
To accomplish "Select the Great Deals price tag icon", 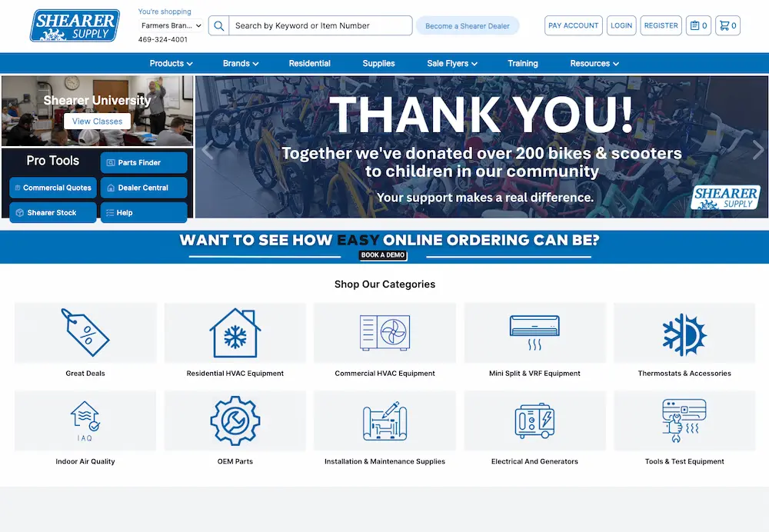I will click(x=85, y=332).
